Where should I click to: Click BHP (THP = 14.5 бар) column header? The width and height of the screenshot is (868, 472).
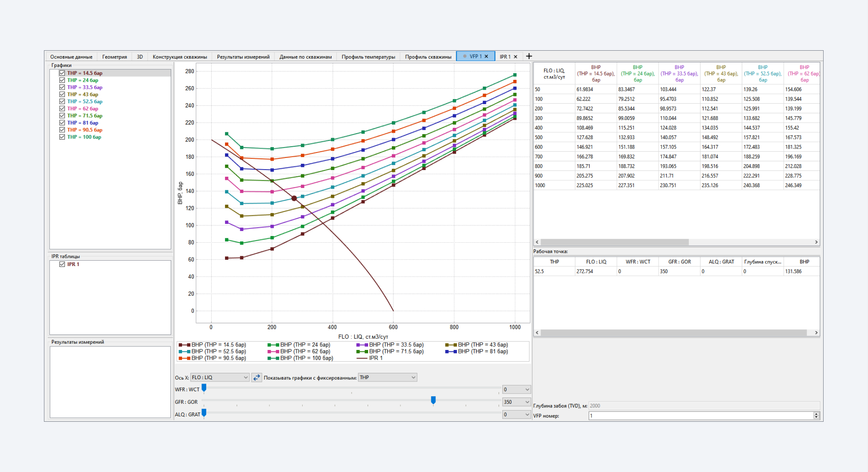tap(596, 74)
